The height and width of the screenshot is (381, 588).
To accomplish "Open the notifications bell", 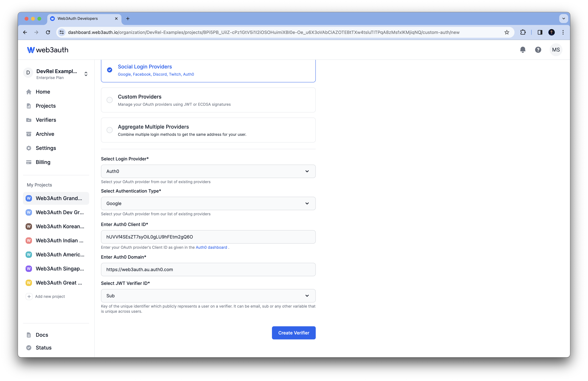I will pyautogui.click(x=522, y=50).
